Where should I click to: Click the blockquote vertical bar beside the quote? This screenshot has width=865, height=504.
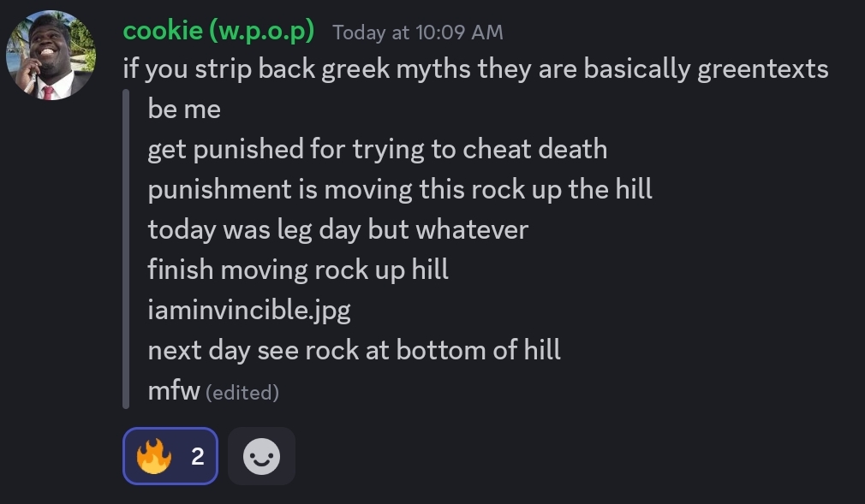tap(127, 249)
